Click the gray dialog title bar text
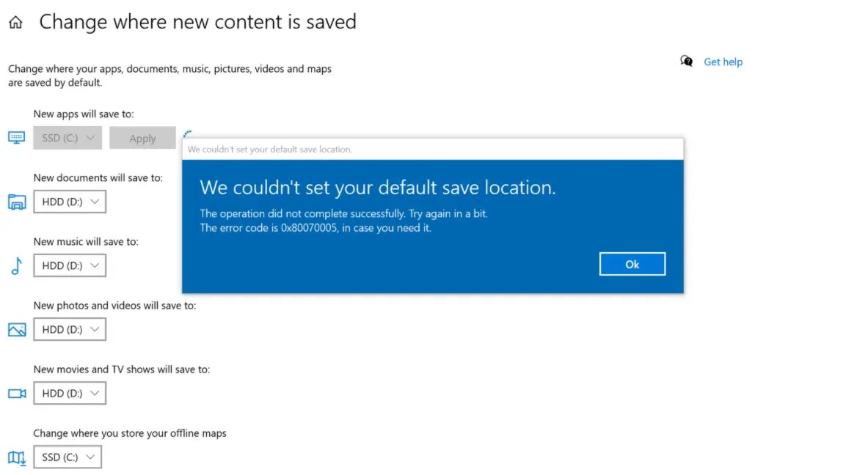 [x=269, y=150]
